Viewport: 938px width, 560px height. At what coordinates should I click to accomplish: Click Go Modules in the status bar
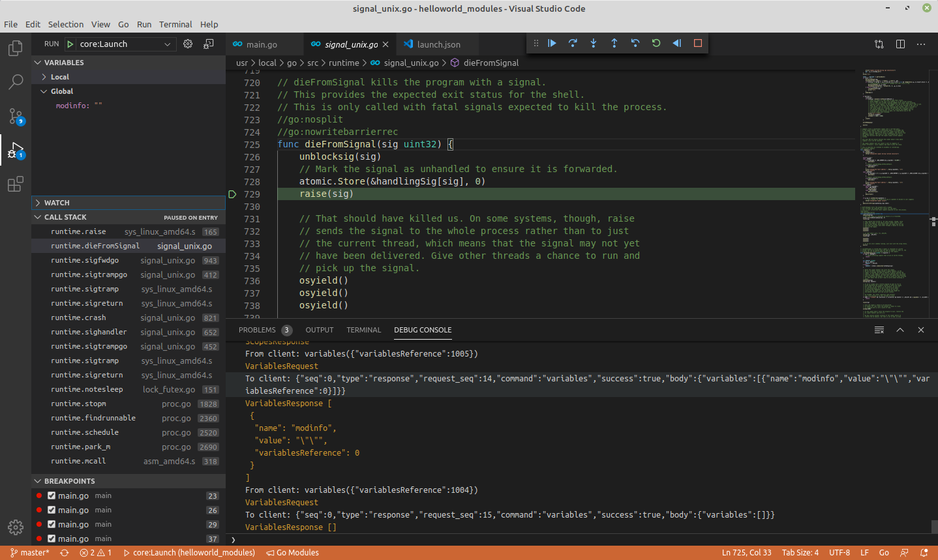293,553
